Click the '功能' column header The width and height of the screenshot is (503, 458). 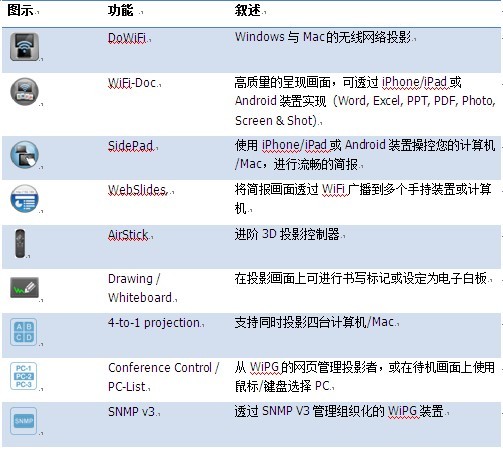point(121,10)
